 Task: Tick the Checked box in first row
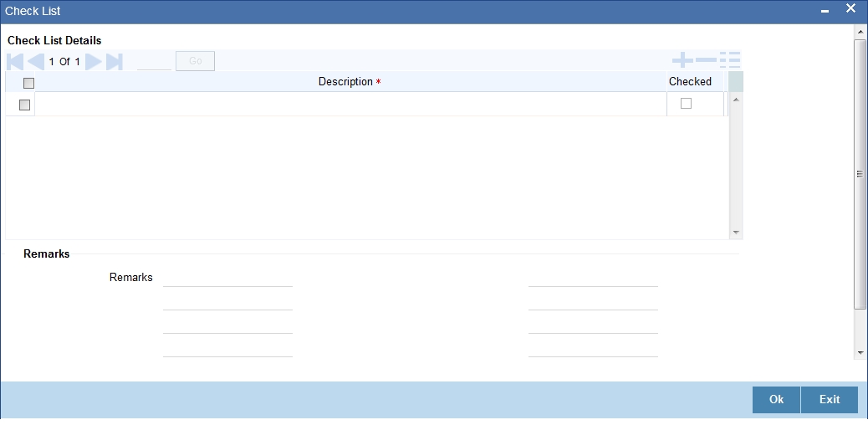[x=686, y=103]
